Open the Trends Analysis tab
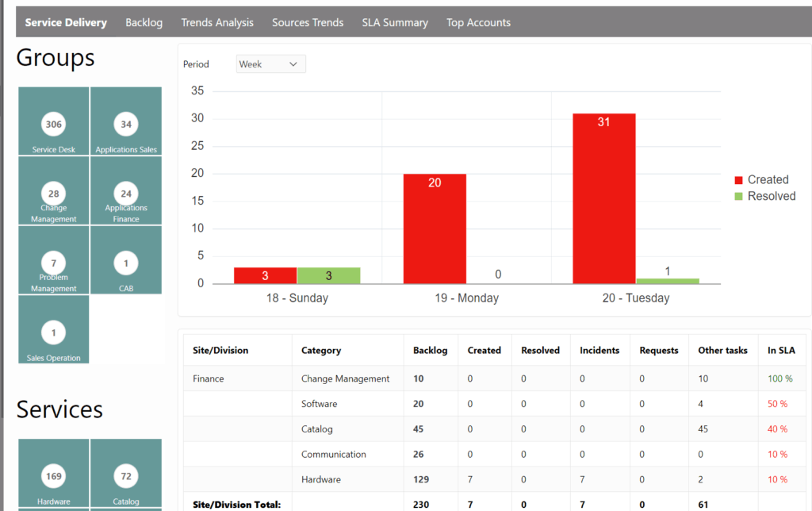The image size is (812, 511). pyautogui.click(x=217, y=22)
